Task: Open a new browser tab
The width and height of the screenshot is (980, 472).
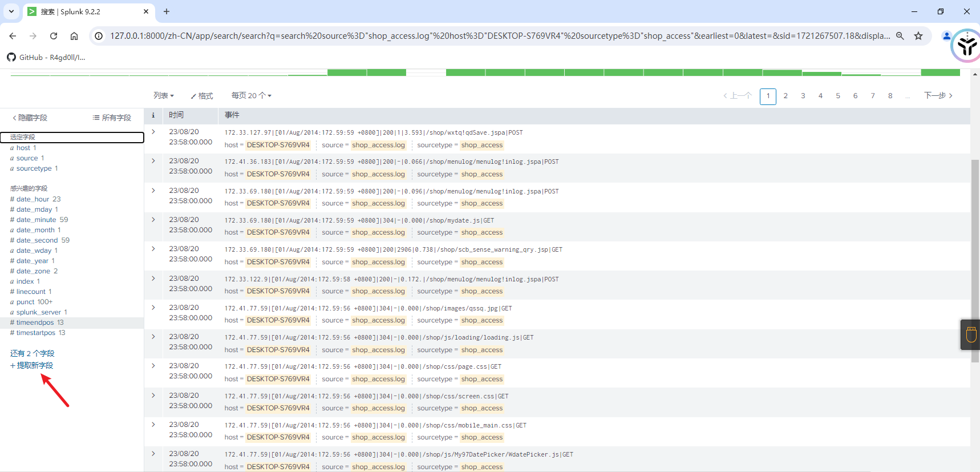Action: pos(167,11)
